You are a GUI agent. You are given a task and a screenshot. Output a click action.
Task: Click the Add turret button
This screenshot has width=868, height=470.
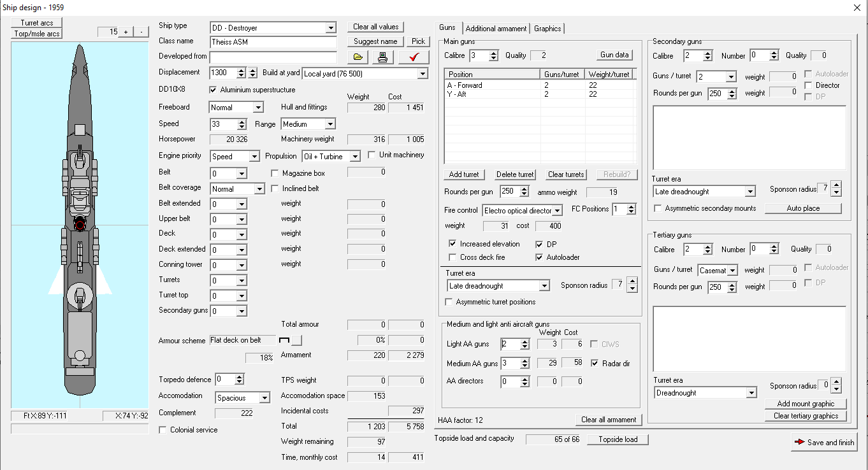[x=464, y=174]
